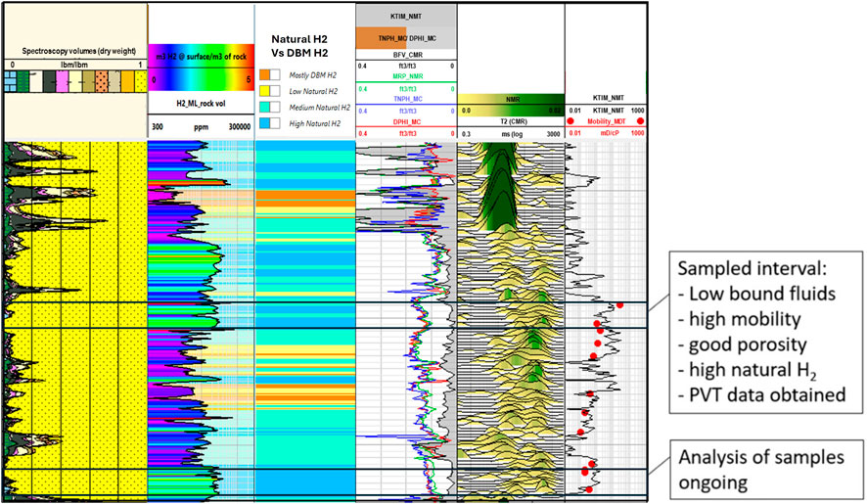Screen dimensions: 867x504
Task: Toggle the white box beside Mostly DBM H2
Action: pos(275,74)
